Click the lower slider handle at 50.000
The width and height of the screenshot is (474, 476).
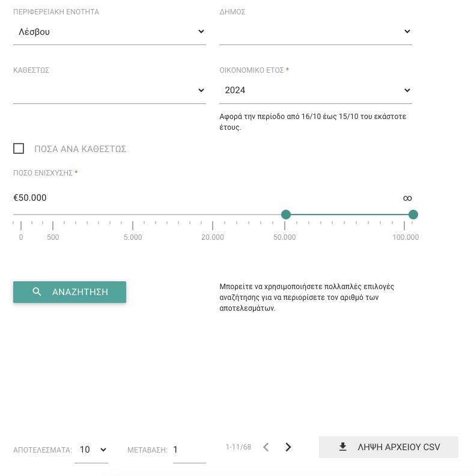point(286,215)
